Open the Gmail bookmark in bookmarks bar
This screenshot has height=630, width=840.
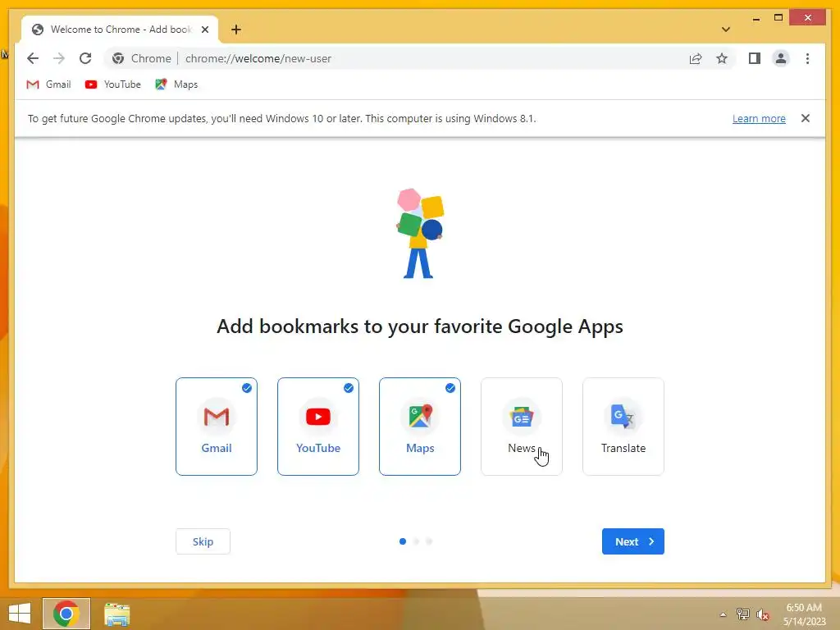click(48, 84)
